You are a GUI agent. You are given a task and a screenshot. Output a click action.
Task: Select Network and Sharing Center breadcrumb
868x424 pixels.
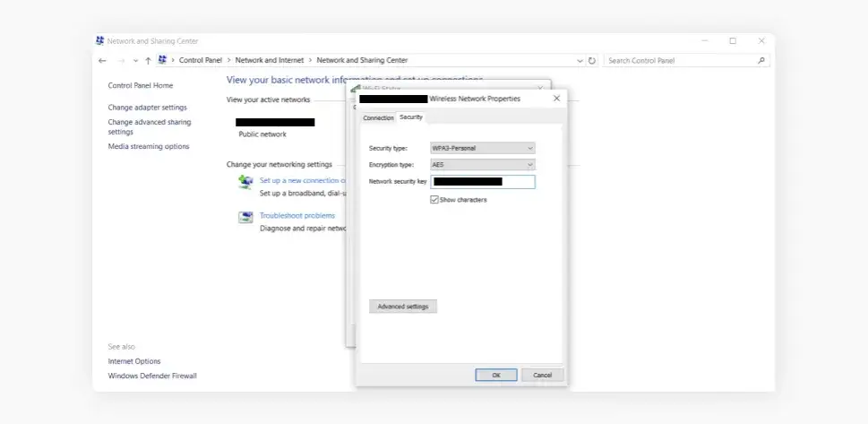click(x=362, y=60)
